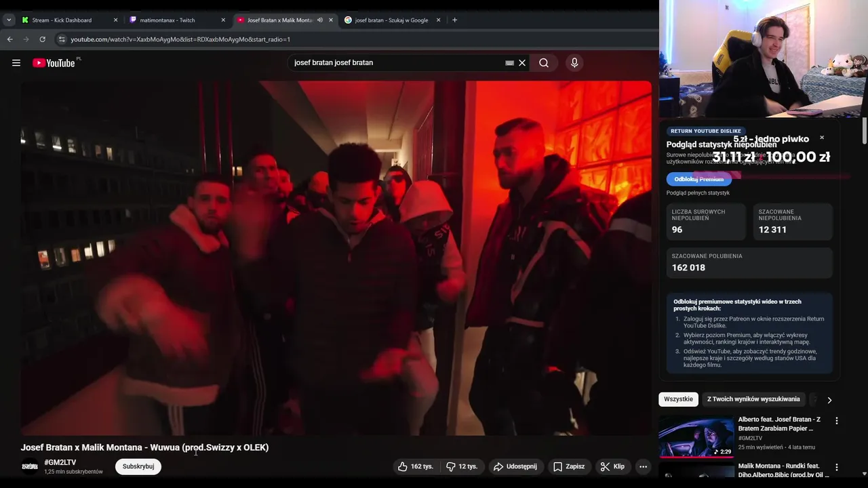Click the address bar URL
The image size is (868, 488).
(180, 39)
